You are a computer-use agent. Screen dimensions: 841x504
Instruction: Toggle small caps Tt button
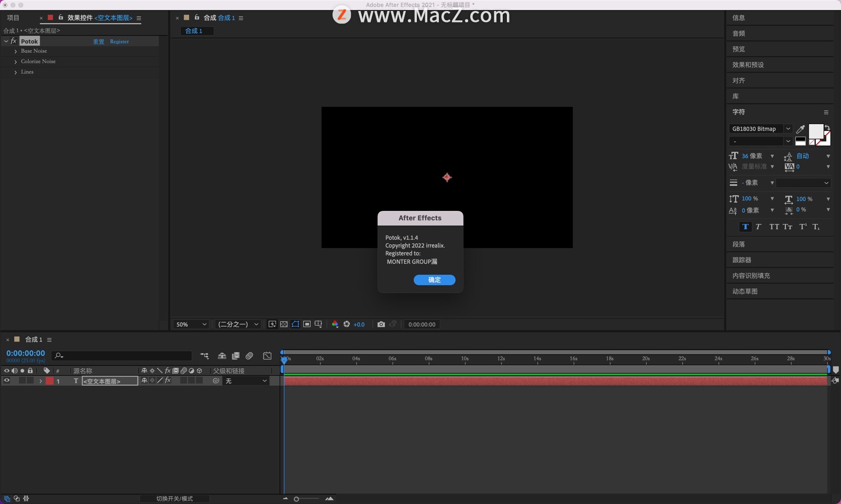tap(788, 227)
